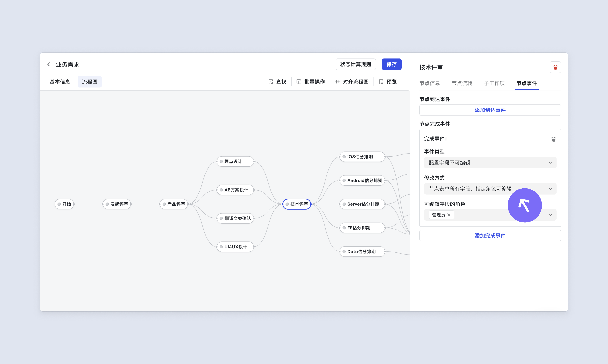Select the Server估分排期 node label

(363, 204)
